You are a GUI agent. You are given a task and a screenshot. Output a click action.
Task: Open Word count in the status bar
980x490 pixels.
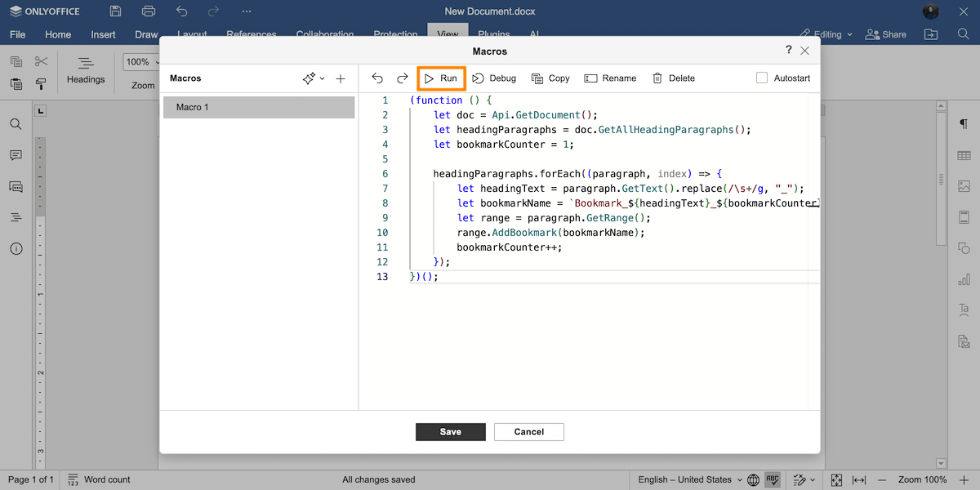pyautogui.click(x=98, y=480)
